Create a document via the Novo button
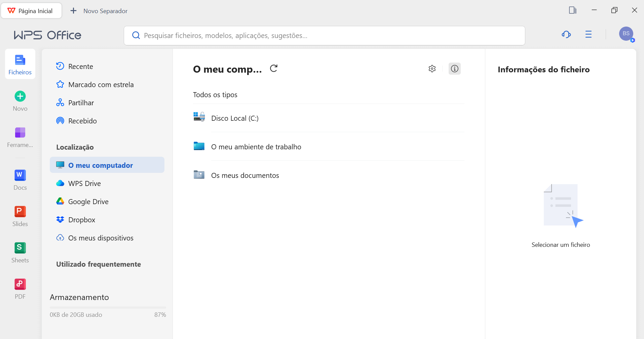The image size is (644, 339). [20, 100]
